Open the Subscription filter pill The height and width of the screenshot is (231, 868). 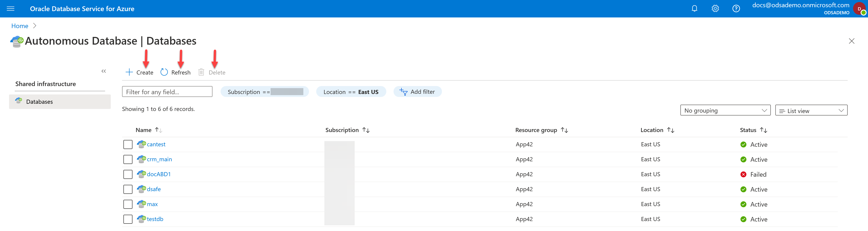[264, 91]
